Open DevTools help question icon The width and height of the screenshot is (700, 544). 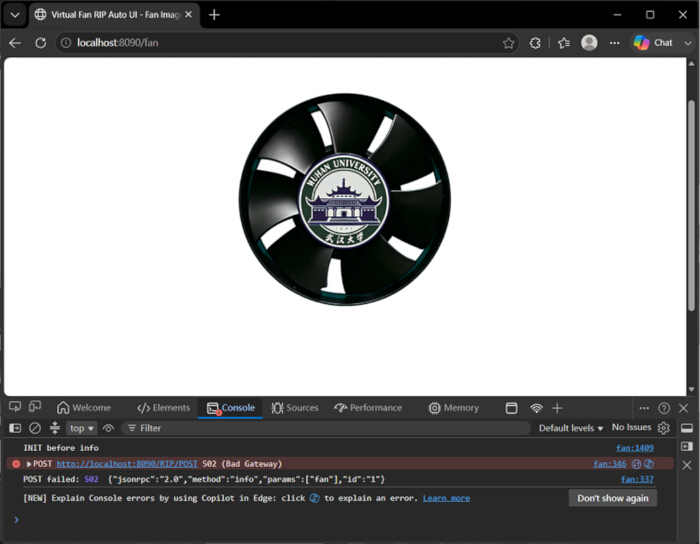point(664,408)
